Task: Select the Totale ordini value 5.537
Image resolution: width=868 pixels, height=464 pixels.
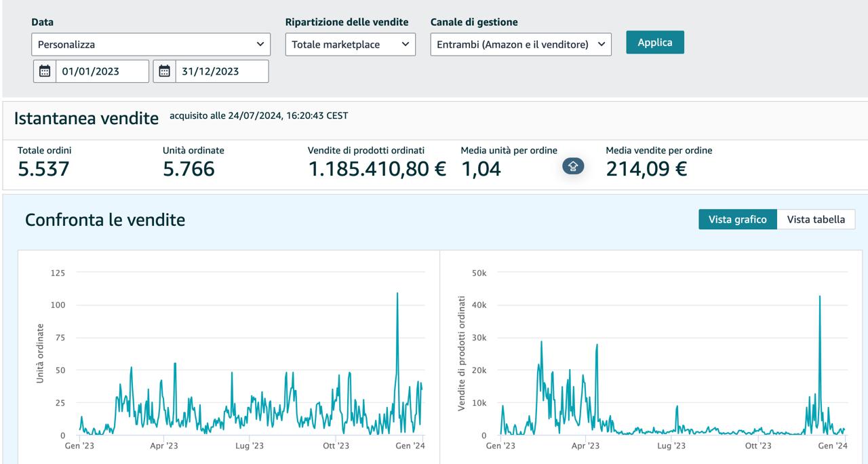Action: (43, 169)
